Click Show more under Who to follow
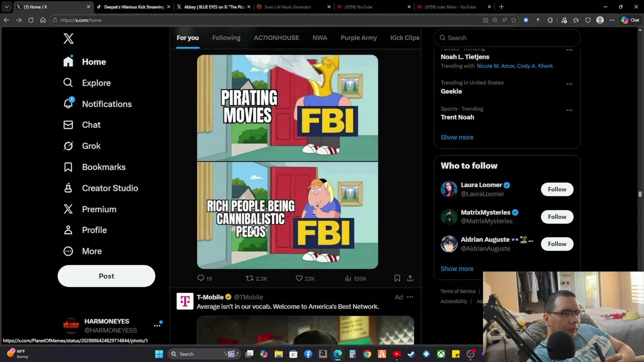Viewport: 644px width, 362px height. [x=457, y=268]
